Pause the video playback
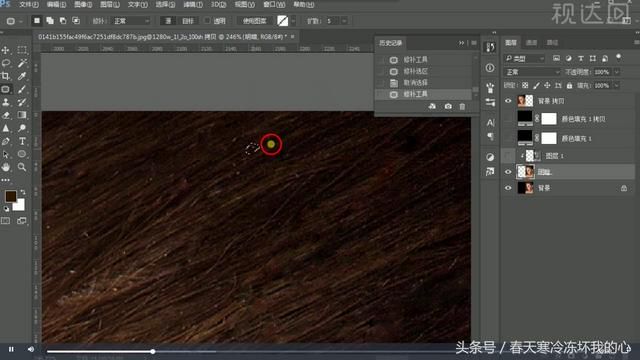 click(11, 349)
